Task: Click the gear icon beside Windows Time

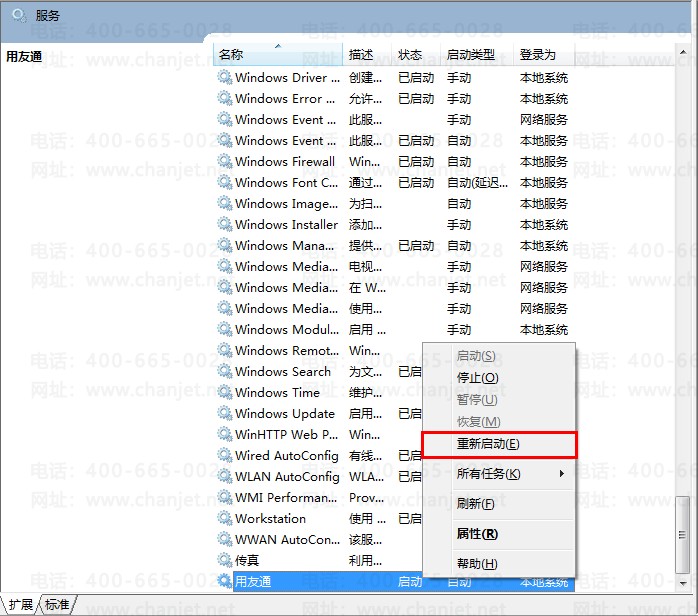Action: [225, 392]
